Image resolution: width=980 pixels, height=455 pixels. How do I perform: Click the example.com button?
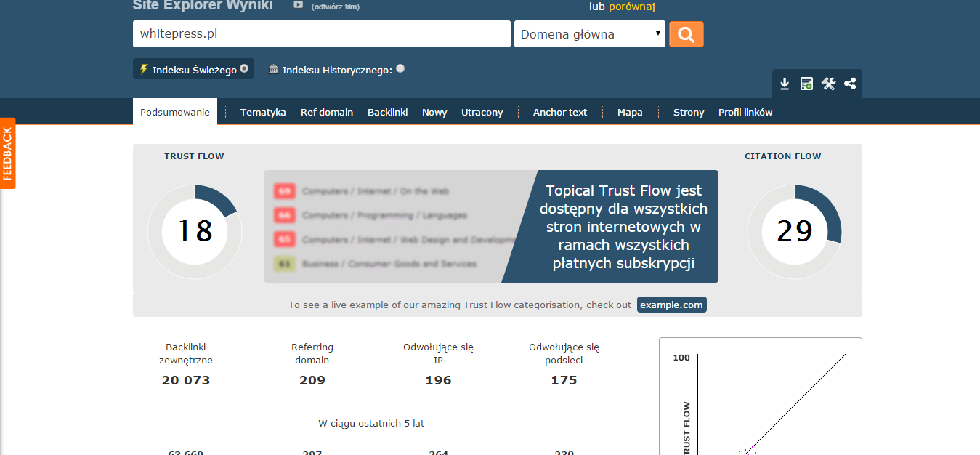click(672, 305)
